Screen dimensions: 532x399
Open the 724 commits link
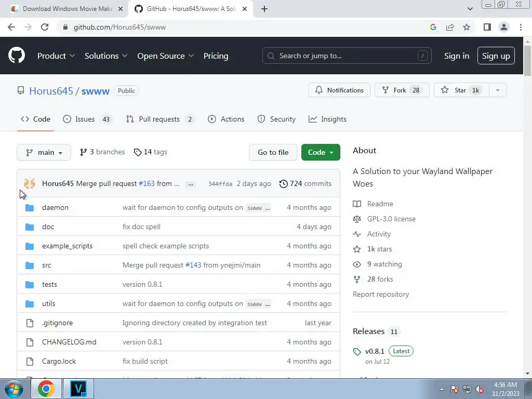coord(305,183)
